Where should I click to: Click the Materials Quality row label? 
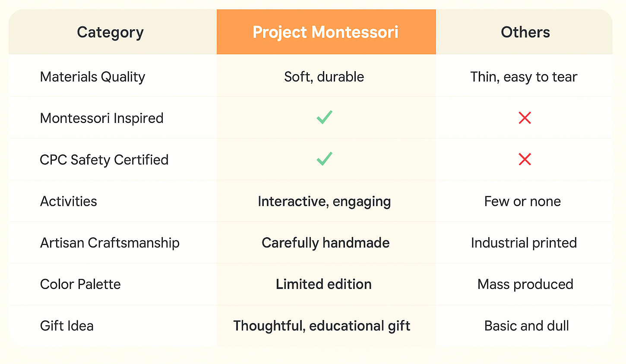[92, 77]
